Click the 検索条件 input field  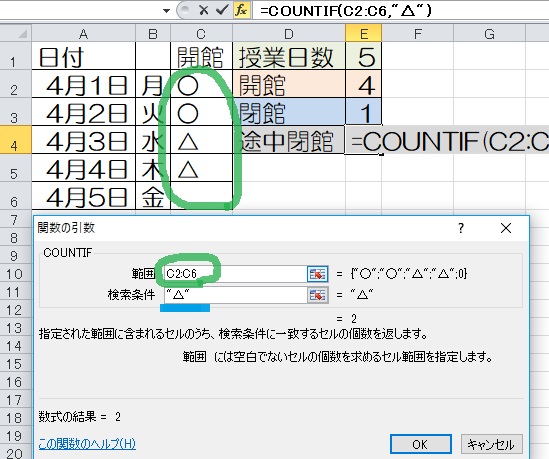235,295
